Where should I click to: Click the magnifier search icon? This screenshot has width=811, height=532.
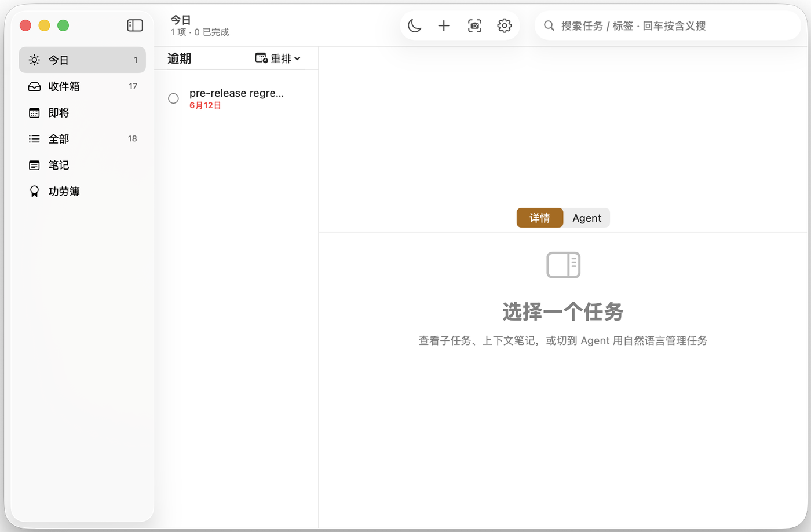pos(549,25)
